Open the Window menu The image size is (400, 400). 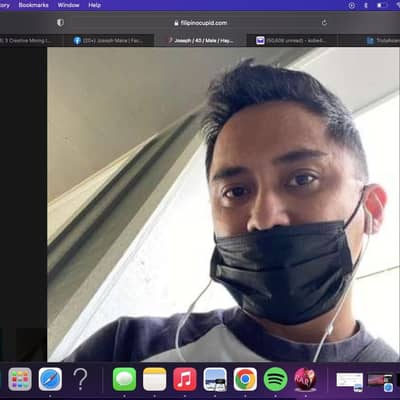click(x=68, y=5)
